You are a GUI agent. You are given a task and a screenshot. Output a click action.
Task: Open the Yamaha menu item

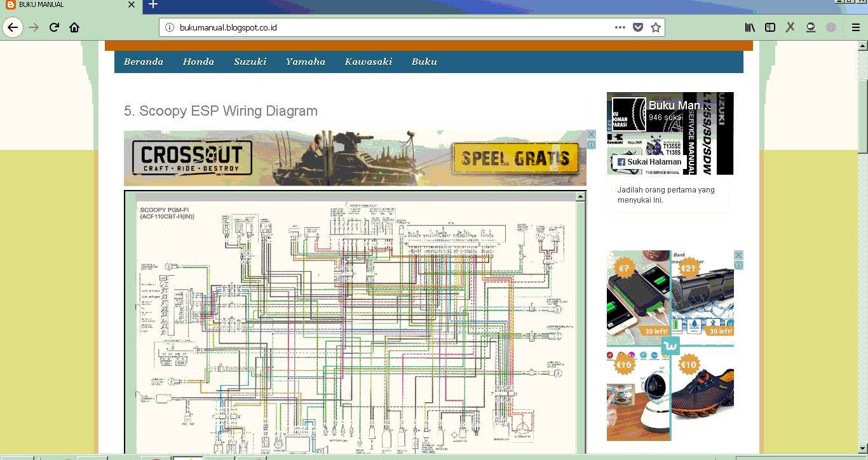coord(305,62)
